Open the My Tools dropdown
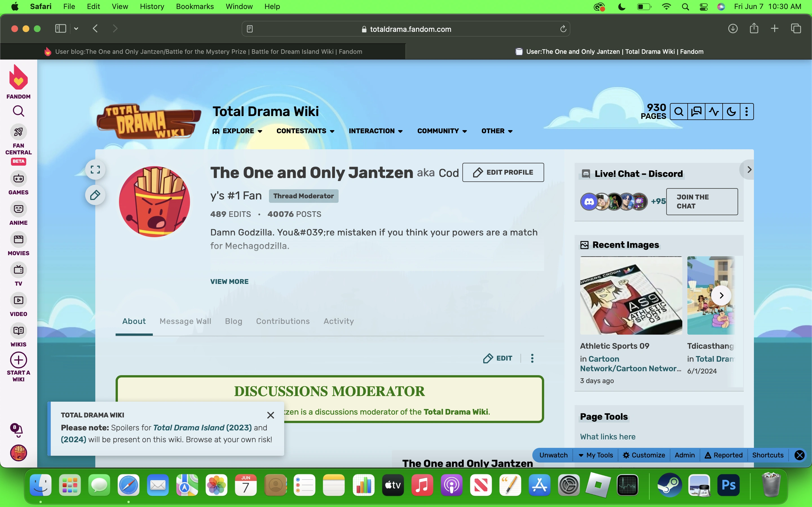This screenshot has width=812, height=507. [x=596, y=455]
